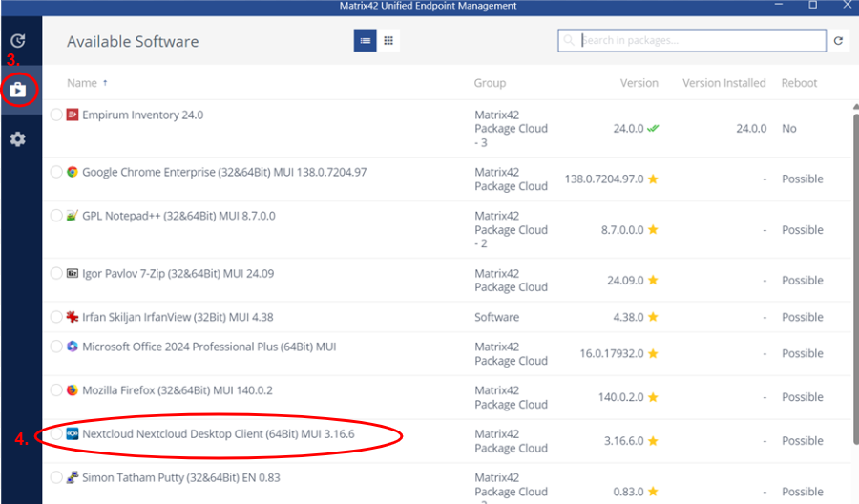
Task: Refresh the package list
Action: click(838, 40)
